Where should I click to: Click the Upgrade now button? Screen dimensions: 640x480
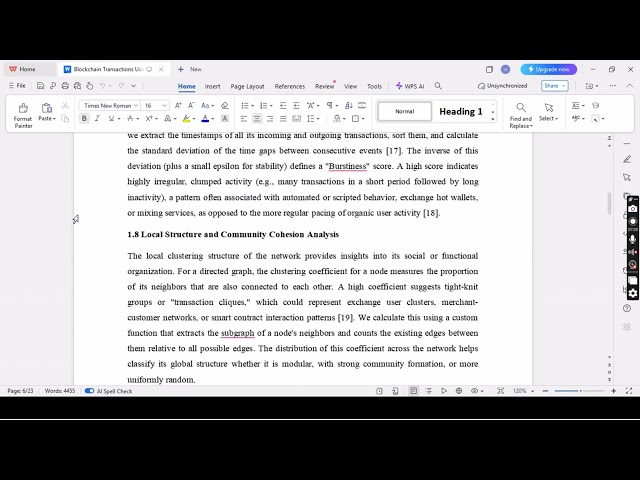(x=549, y=69)
